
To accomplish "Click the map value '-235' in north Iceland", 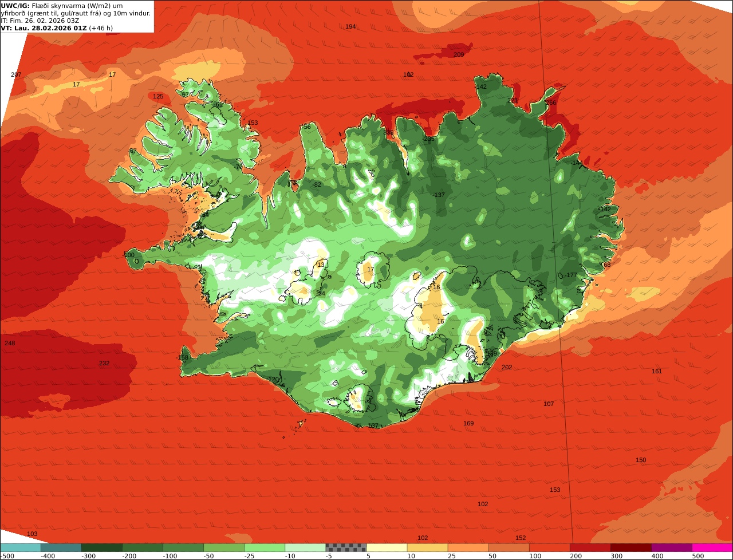I will coord(428,139).
